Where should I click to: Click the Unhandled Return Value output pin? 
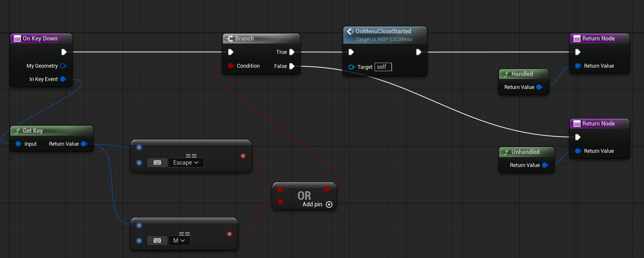(x=545, y=165)
